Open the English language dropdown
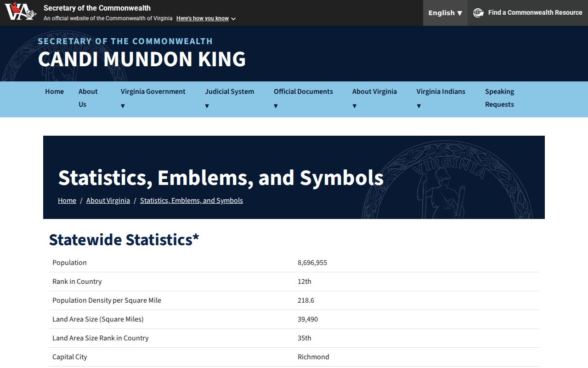 (445, 13)
